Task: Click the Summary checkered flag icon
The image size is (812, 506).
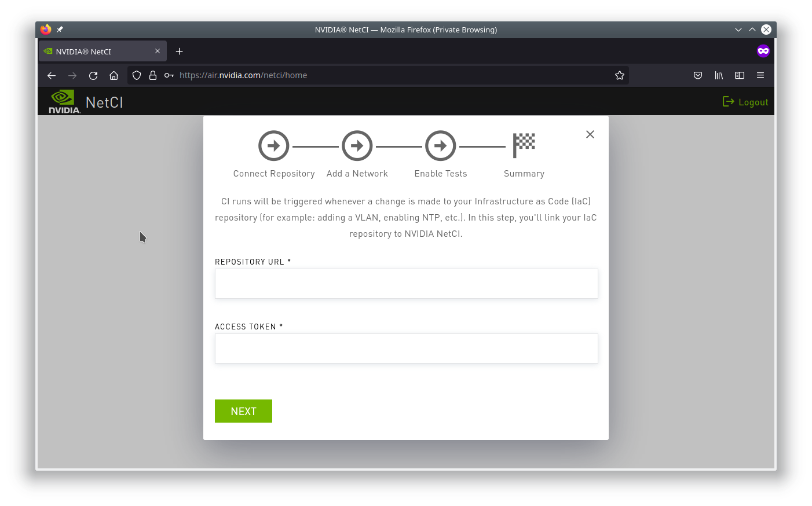Action: pos(524,145)
